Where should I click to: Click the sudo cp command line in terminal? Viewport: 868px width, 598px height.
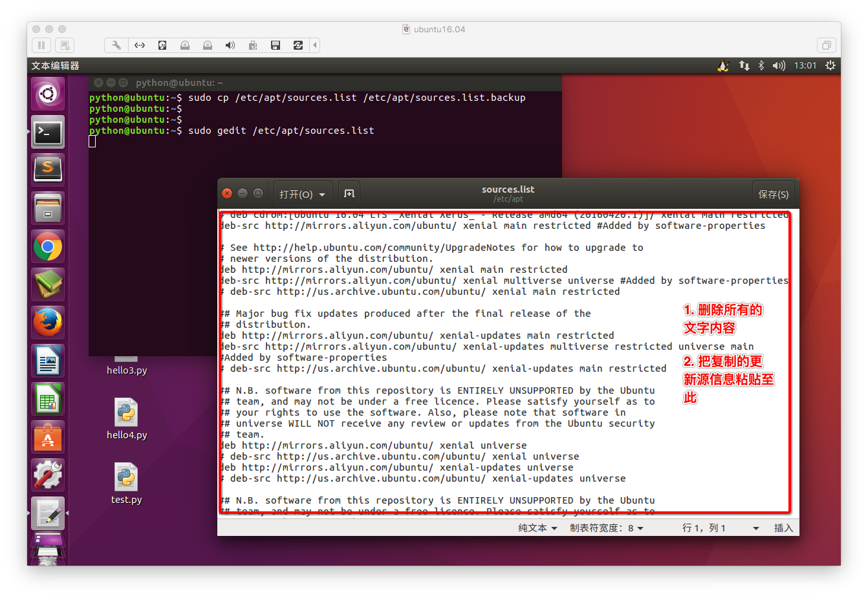click(x=307, y=98)
